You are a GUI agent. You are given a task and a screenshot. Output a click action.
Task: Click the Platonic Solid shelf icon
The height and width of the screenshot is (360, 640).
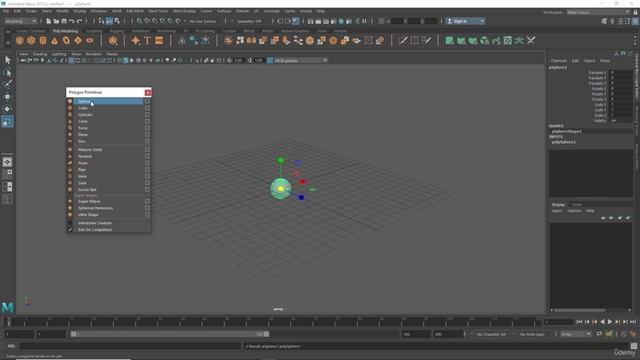113,40
